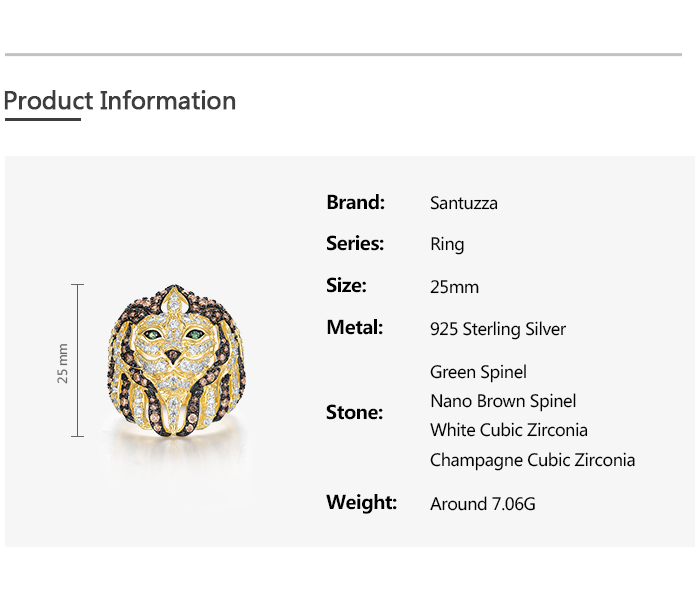Select the Green Spinel stone entry
700x607 pixels.
(x=478, y=372)
